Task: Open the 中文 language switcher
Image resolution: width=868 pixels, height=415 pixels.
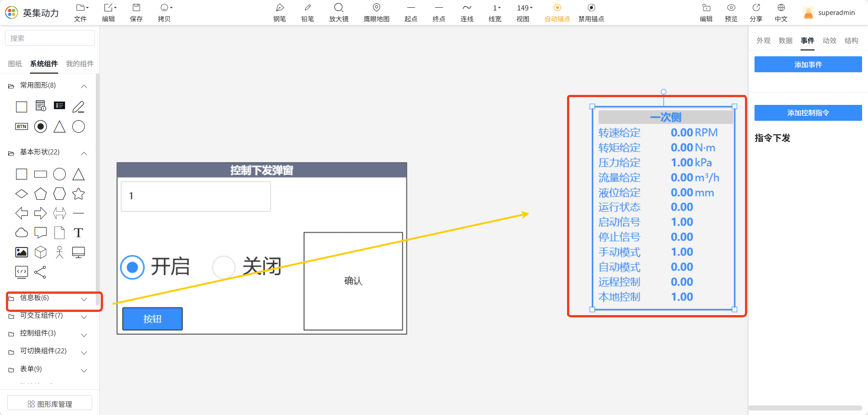Action: [781, 12]
